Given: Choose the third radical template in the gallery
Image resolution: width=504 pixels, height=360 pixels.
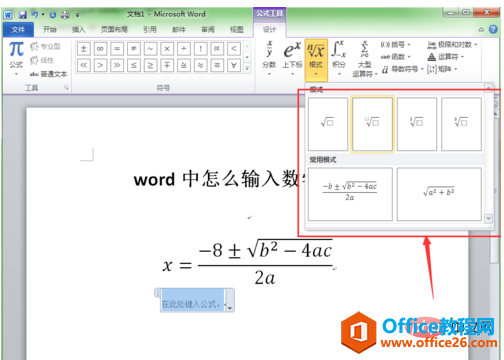Looking at the screenshot, I should tap(417, 124).
